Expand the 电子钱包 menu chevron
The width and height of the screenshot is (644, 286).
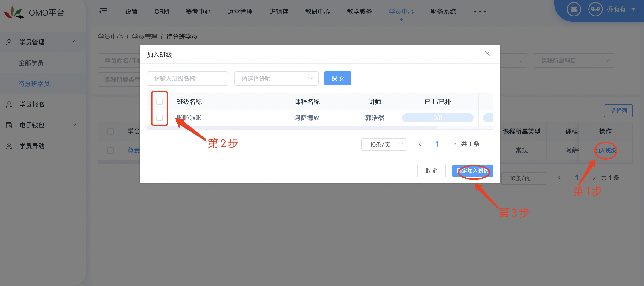point(74,125)
